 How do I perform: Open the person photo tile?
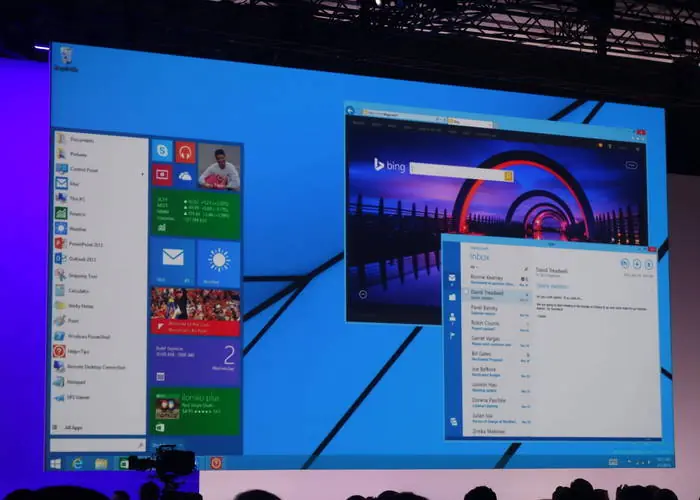click(219, 167)
